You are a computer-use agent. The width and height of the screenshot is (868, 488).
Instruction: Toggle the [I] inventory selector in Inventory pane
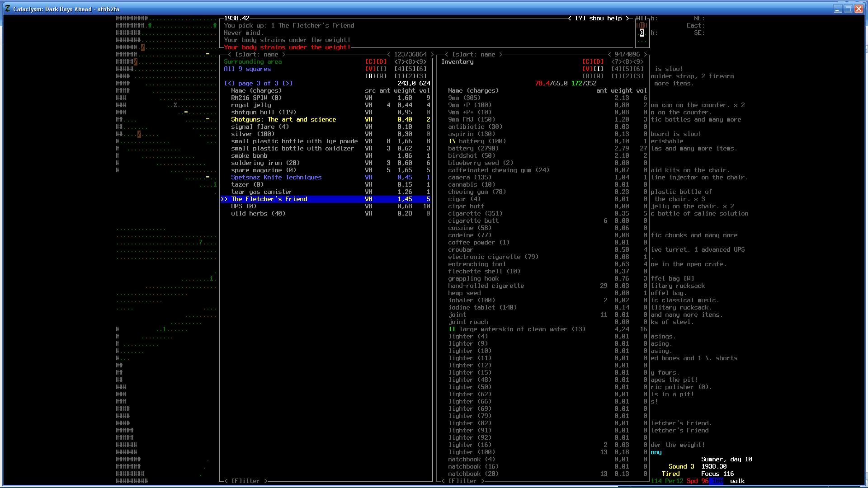coord(599,69)
